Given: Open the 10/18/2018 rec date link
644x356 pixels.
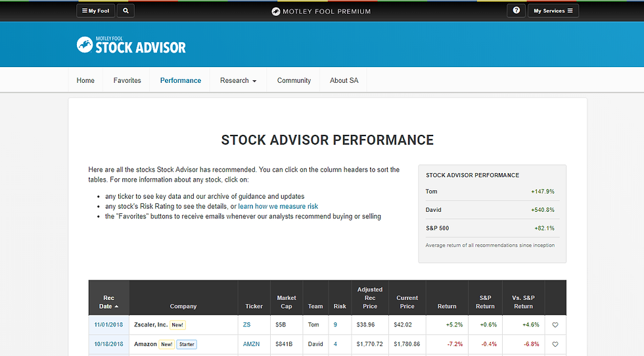Looking at the screenshot, I should [108, 344].
